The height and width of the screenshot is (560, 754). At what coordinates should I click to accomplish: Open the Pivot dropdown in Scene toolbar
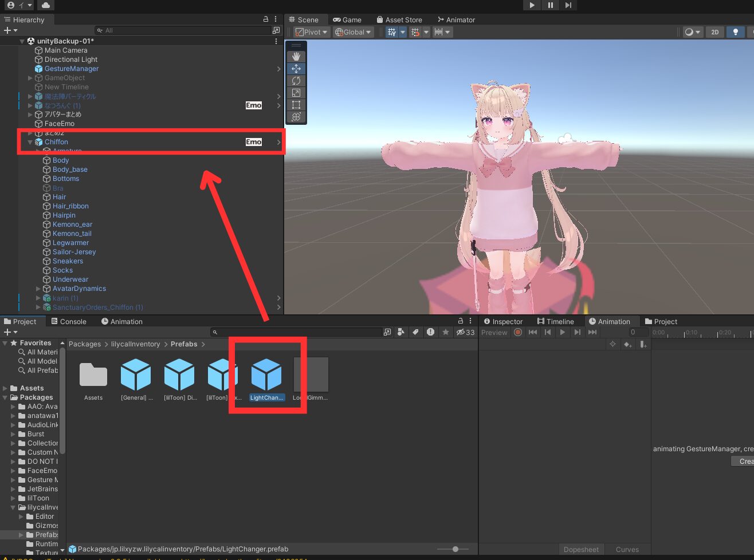[311, 32]
